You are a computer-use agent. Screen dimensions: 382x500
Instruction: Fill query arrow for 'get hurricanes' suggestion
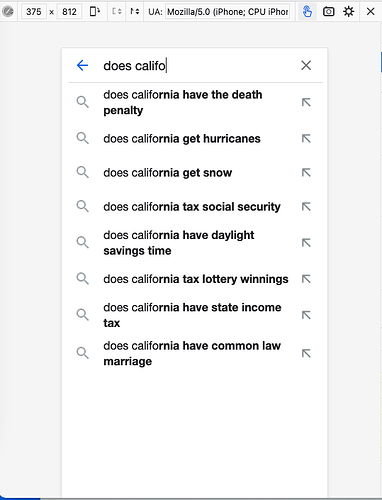[306, 138]
